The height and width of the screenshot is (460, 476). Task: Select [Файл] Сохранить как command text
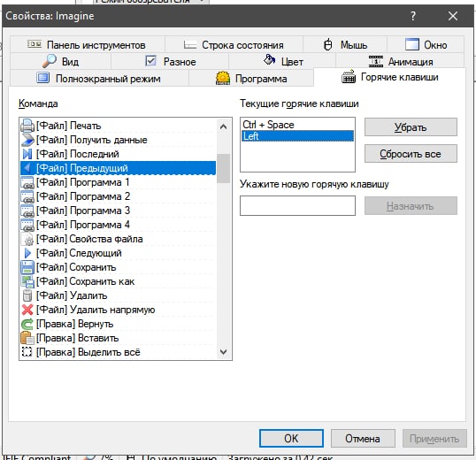pyautogui.click(x=85, y=281)
